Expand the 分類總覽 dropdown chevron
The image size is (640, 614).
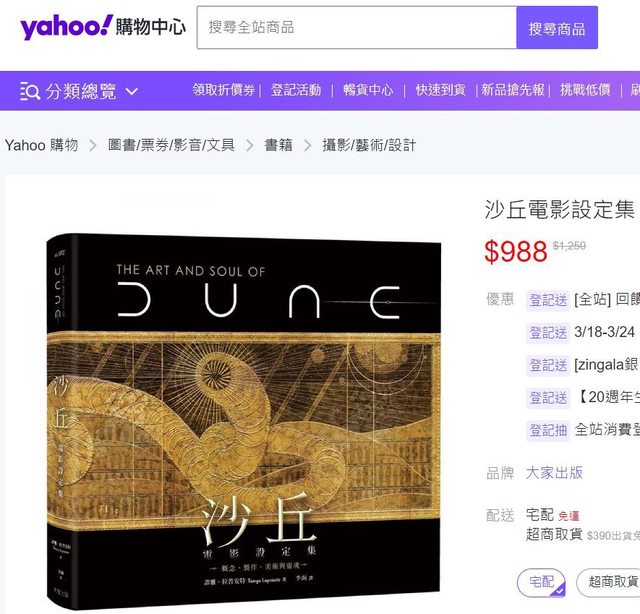[x=131, y=91]
